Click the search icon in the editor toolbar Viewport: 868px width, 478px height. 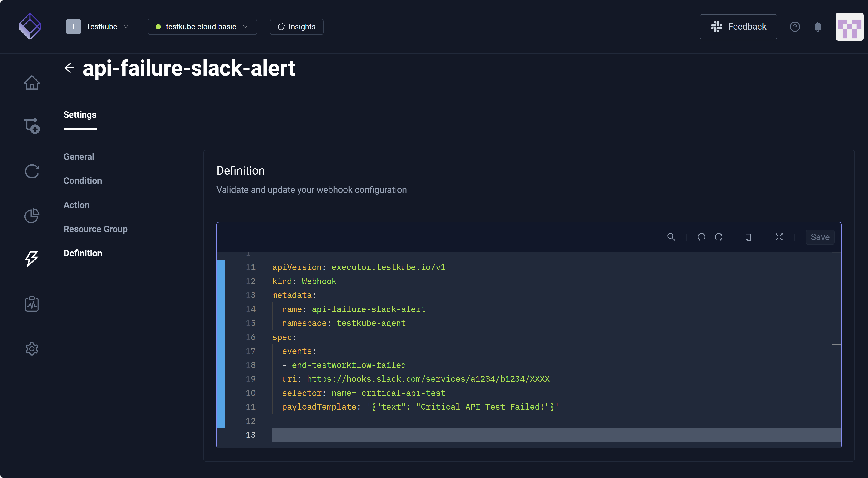(x=671, y=237)
